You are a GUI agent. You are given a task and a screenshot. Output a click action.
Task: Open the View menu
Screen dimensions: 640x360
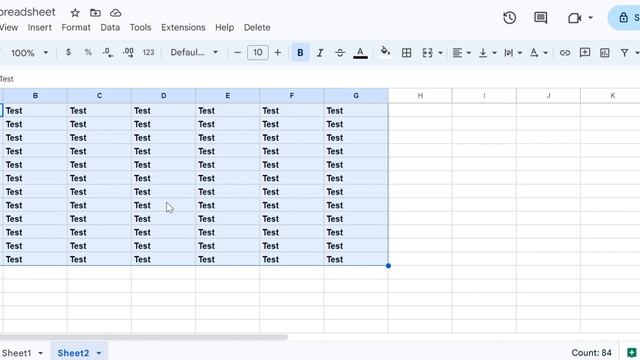tap(9, 27)
